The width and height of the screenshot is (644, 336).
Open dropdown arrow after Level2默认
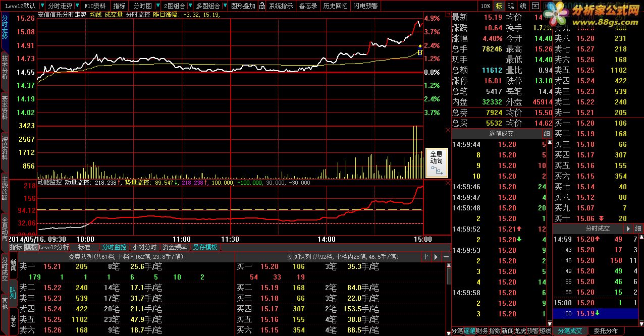pyautogui.click(x=42, y=6)
